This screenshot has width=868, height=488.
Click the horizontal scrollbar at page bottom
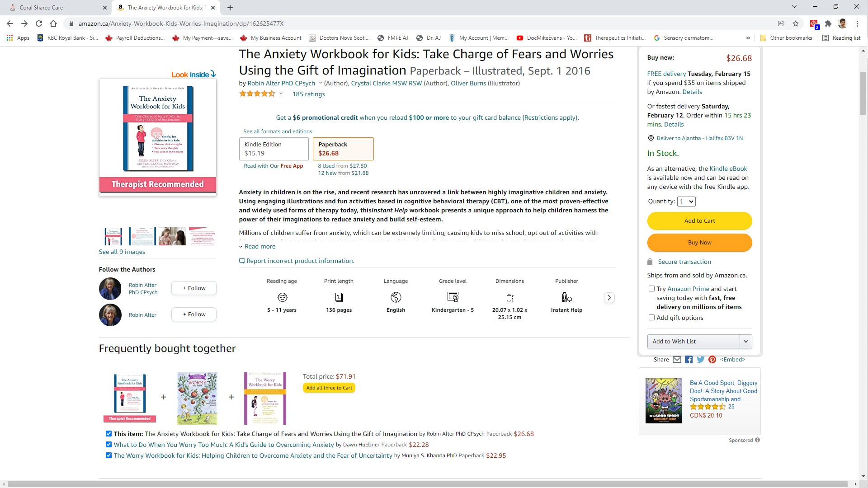(x=427, y=484)
